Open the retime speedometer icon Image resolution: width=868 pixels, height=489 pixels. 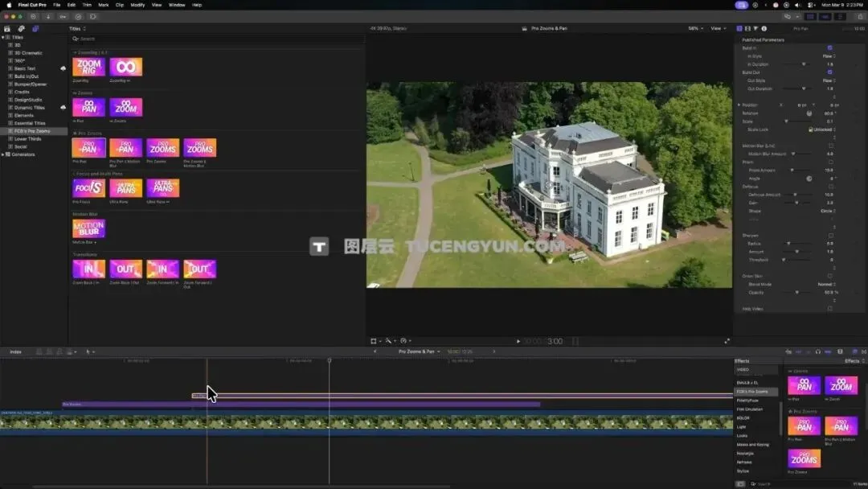point(403,341)
